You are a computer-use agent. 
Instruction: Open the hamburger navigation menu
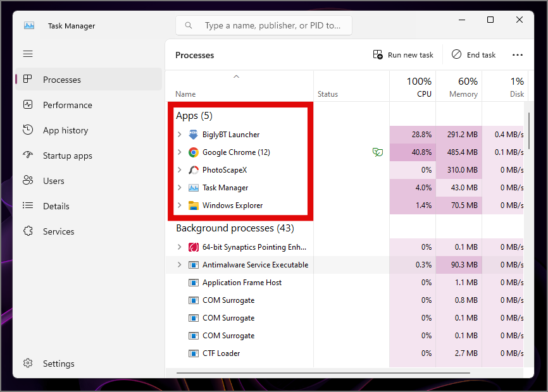point(28,54)
